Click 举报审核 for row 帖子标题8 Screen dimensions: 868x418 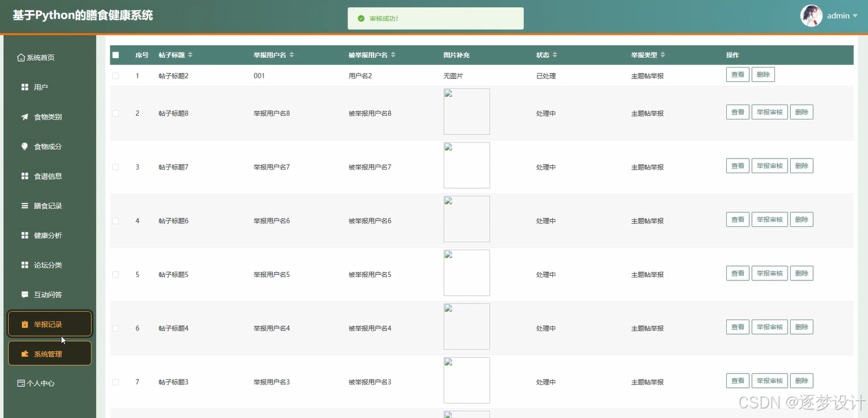pyautogui.click(x=770, y=112)
